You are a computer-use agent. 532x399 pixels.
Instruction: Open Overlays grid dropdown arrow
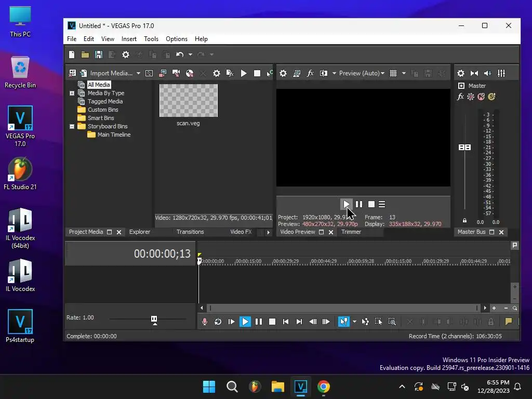click(404, 73)
